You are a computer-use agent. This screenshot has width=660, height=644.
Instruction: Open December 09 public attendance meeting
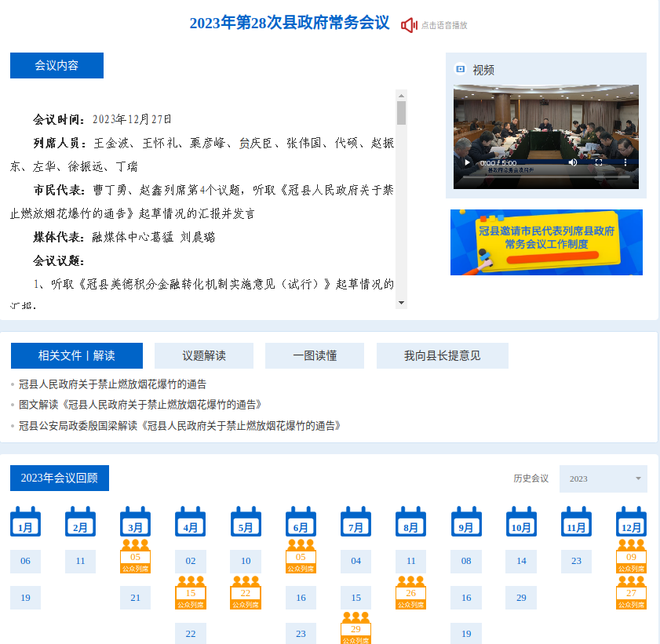[631, 557]
